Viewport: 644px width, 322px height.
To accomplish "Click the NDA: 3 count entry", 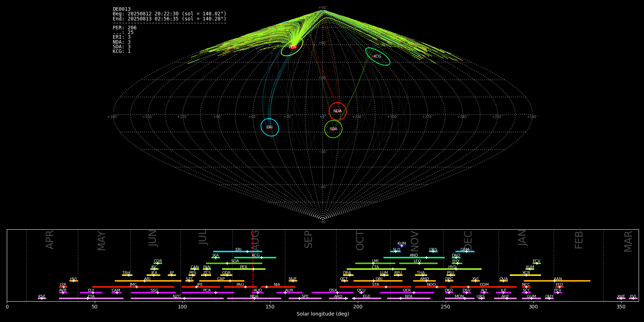I will (x=122, y=42).
